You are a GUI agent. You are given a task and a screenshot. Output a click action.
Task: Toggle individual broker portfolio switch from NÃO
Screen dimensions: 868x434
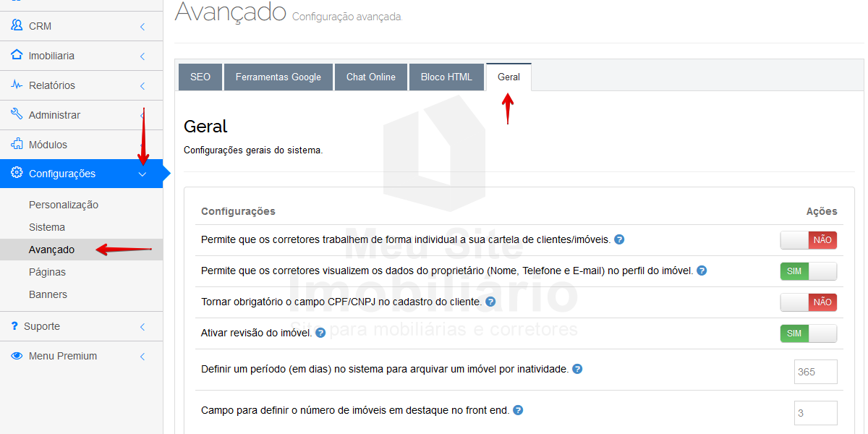click(x=808, y=240)
